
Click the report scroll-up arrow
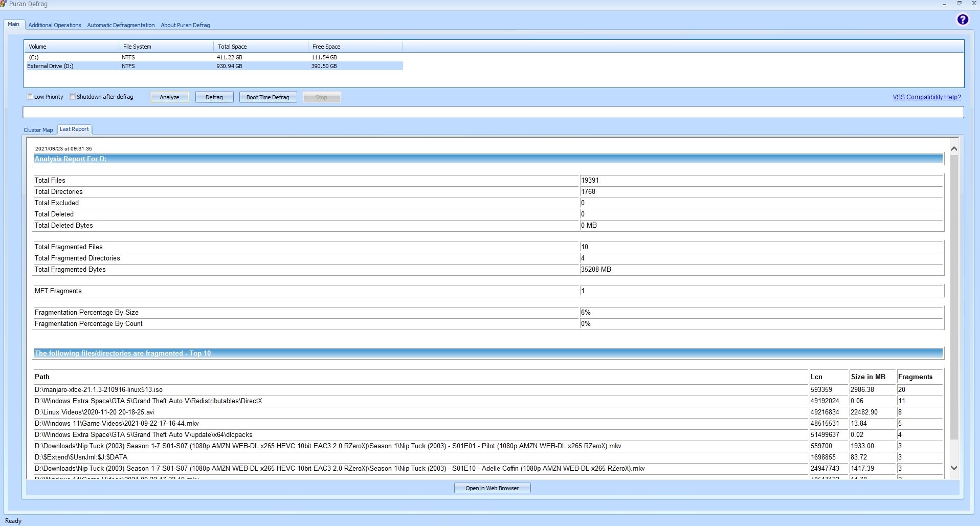[953, 149]
